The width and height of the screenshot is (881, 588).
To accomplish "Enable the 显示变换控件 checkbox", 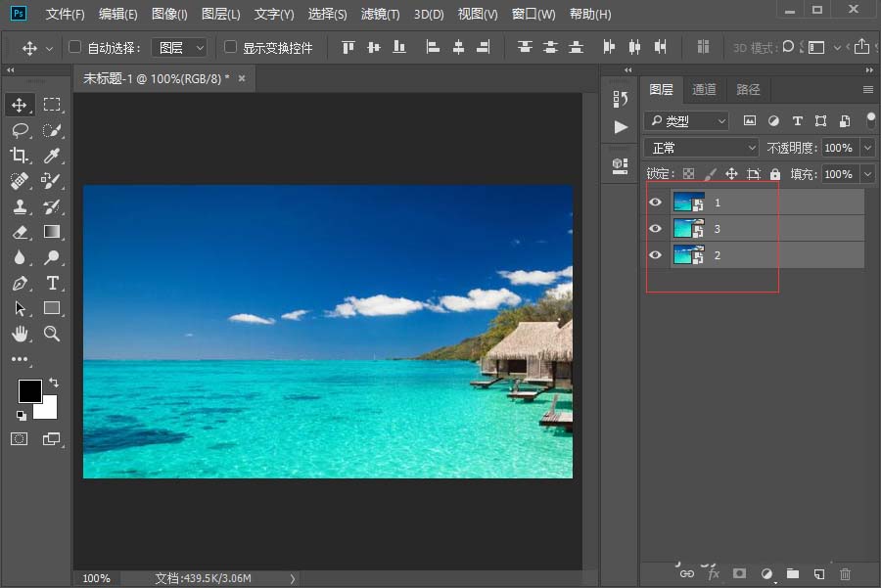I will [231, 47].
